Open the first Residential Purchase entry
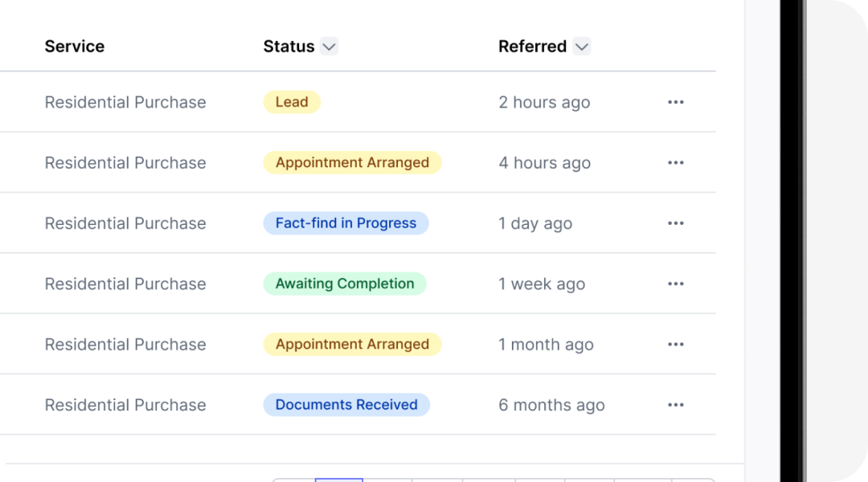The image size is (868, 482). [x=125, y=102]
